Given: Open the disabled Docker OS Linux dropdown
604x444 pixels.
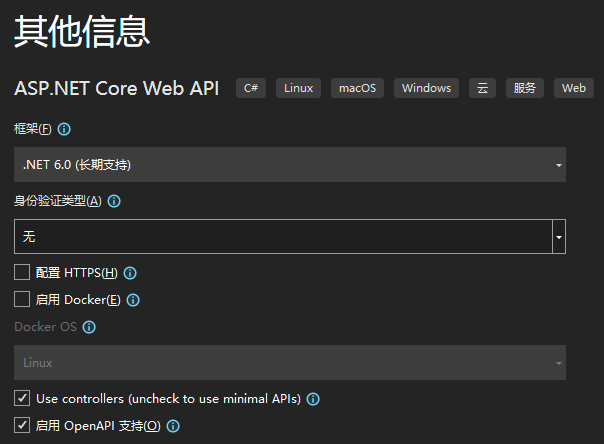Looking at the screenshot, I should click(x=290, y=362).
